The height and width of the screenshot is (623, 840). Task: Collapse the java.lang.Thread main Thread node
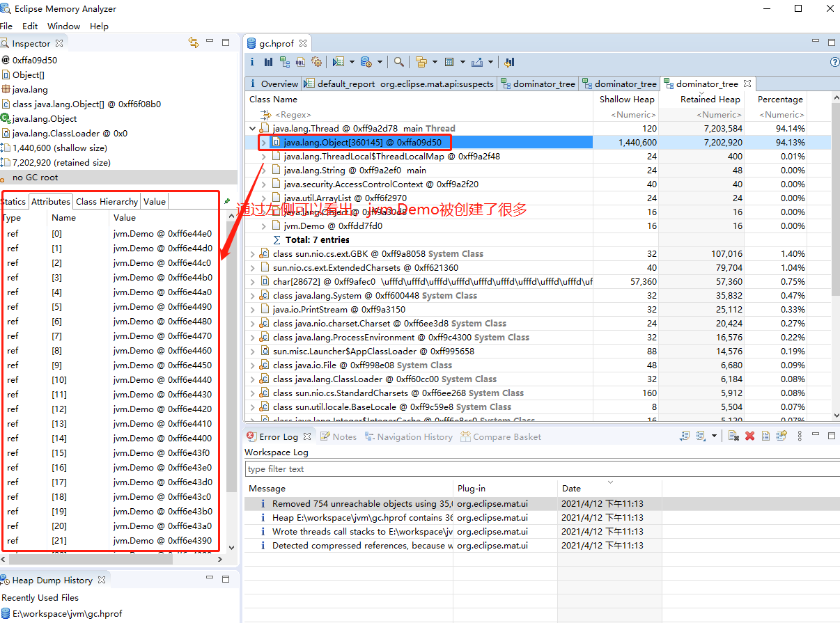point(252,128)
